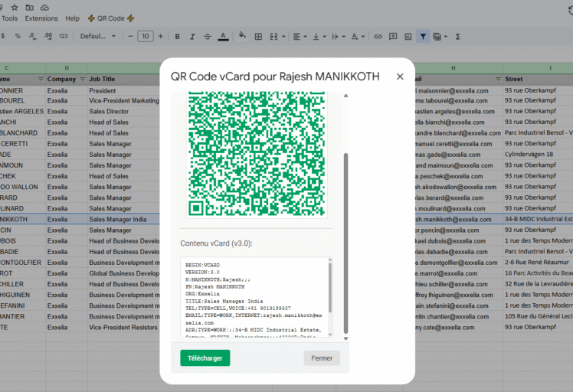Increase decimal places
This screenshot has height=392, width=573.
pos(47,36)
